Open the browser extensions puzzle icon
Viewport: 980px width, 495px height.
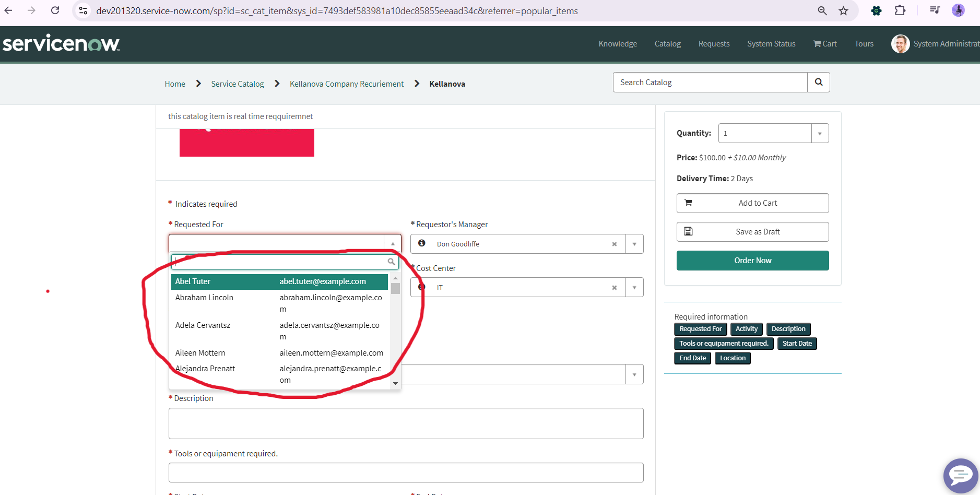pos(901,10)
